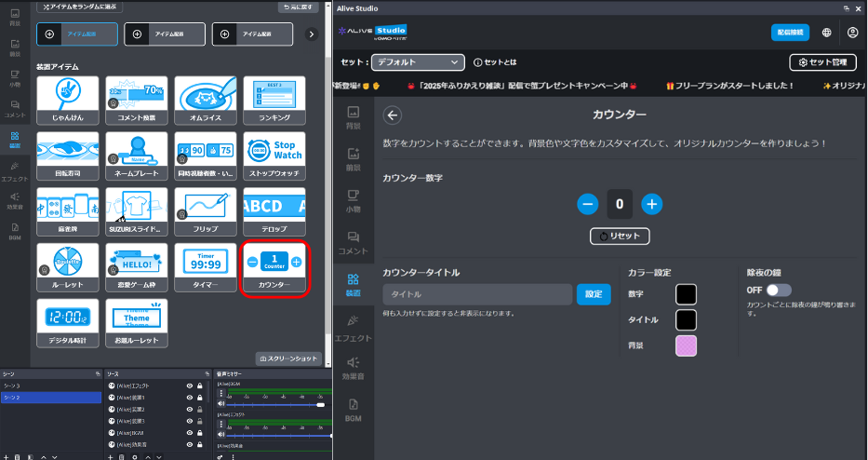Open the 小物 icon in right sidebar

click(x=354, y=199)
